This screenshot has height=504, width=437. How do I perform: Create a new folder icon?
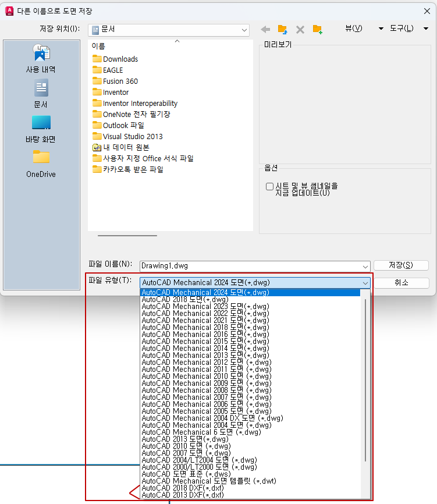coord(318,29)
